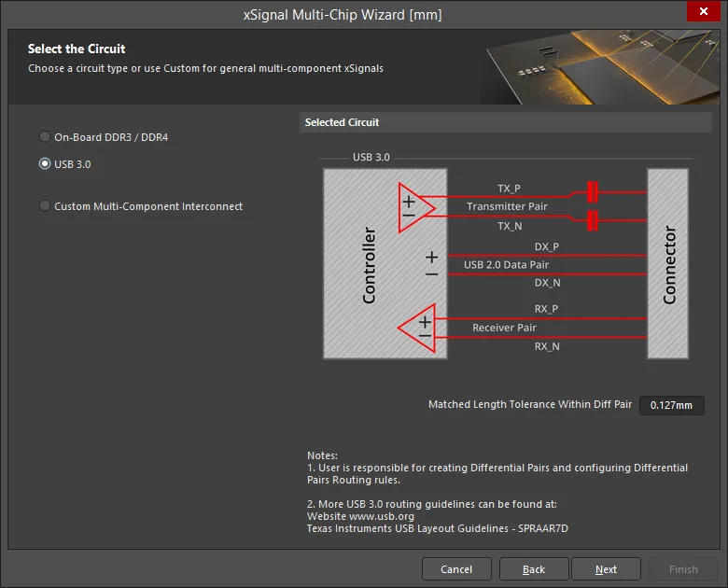Click the RX_P net label

pos(546,309)
